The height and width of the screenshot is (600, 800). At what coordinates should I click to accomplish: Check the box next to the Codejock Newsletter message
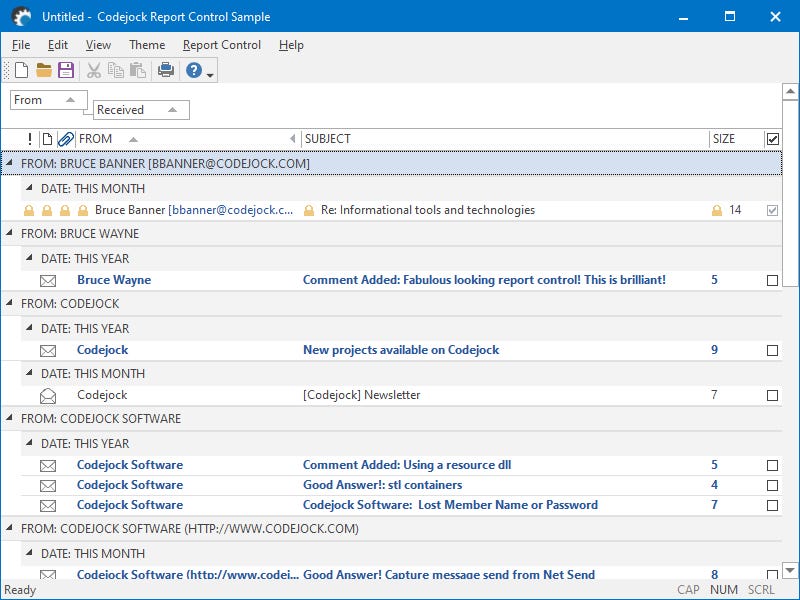coord(772,395)
